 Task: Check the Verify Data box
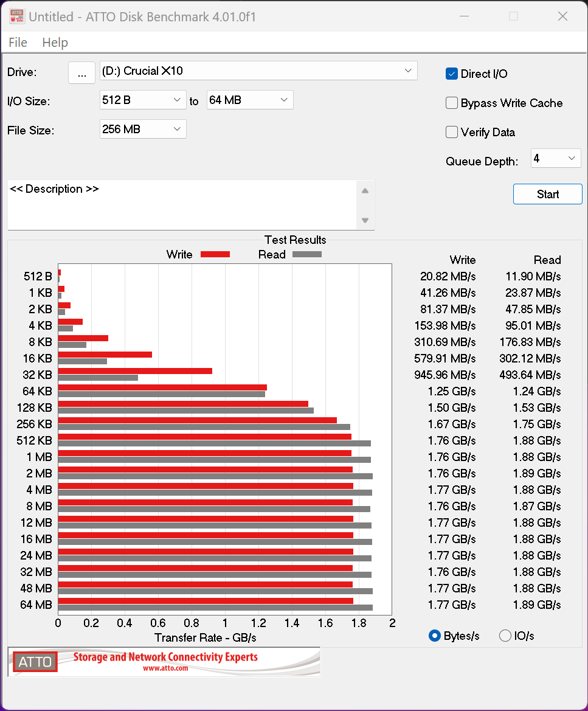tap(452, 132)
